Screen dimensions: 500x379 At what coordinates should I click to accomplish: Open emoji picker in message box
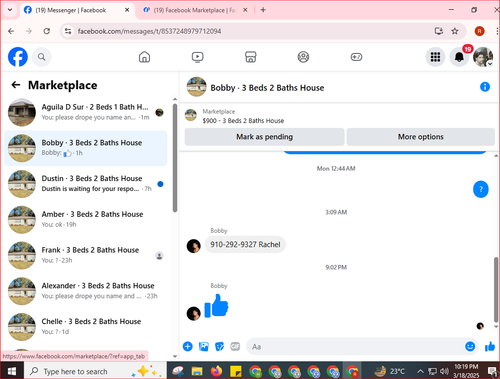(470, 347)
